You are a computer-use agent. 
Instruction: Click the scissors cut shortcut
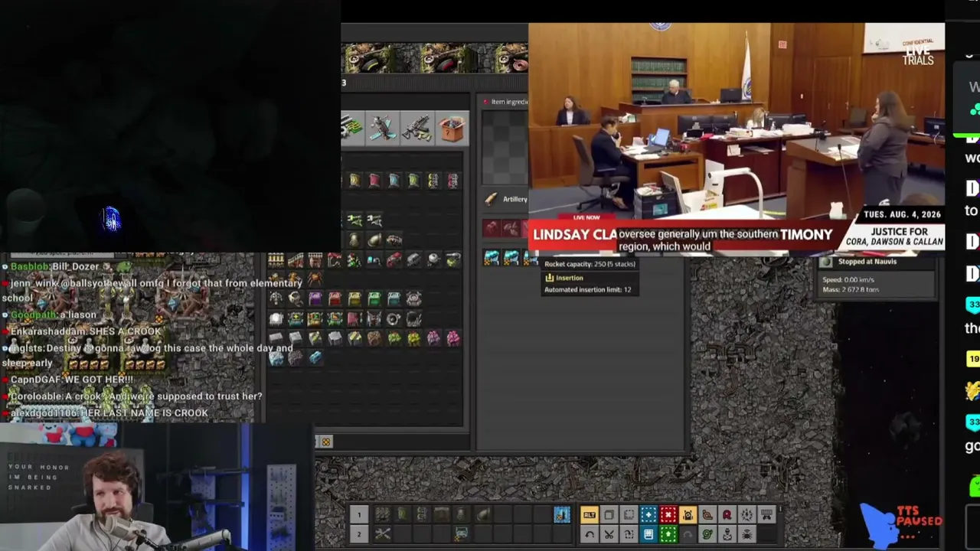[x=609, y=534]
